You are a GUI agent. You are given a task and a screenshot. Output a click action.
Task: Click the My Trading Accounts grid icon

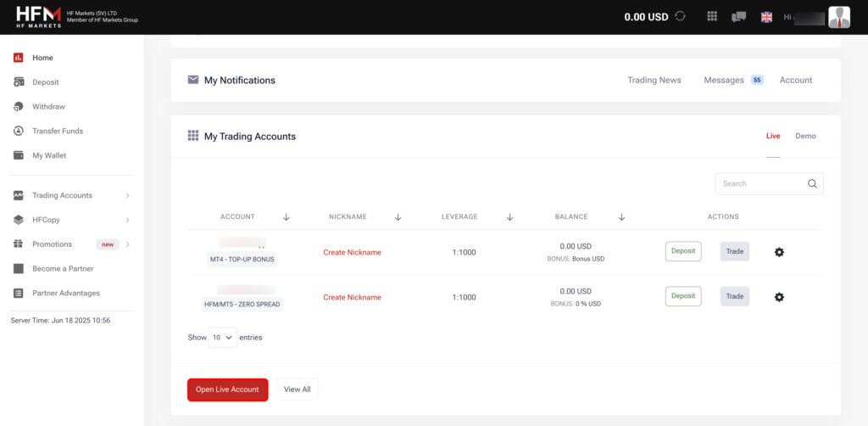(192, 136)
